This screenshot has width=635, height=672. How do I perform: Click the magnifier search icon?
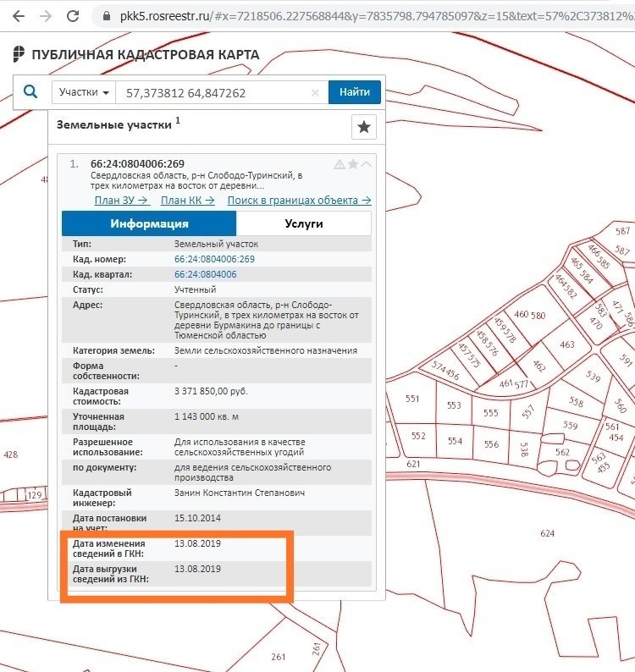[30, 92]
